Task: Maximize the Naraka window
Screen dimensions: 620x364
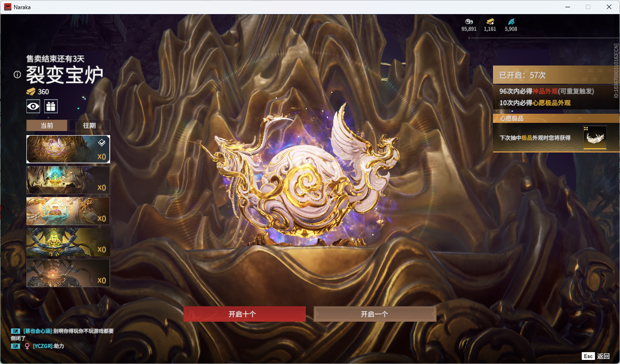Action: click(588, 7)
